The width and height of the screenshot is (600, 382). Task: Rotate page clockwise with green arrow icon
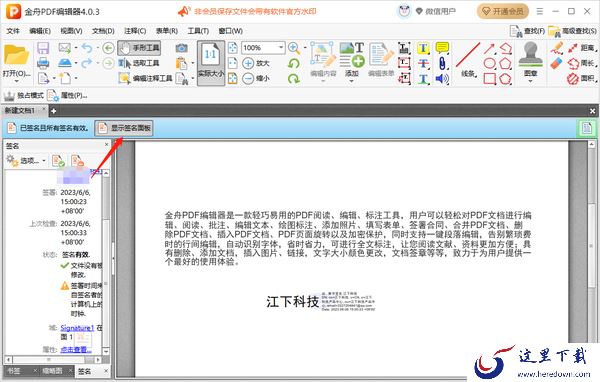(x=294, y=78)
